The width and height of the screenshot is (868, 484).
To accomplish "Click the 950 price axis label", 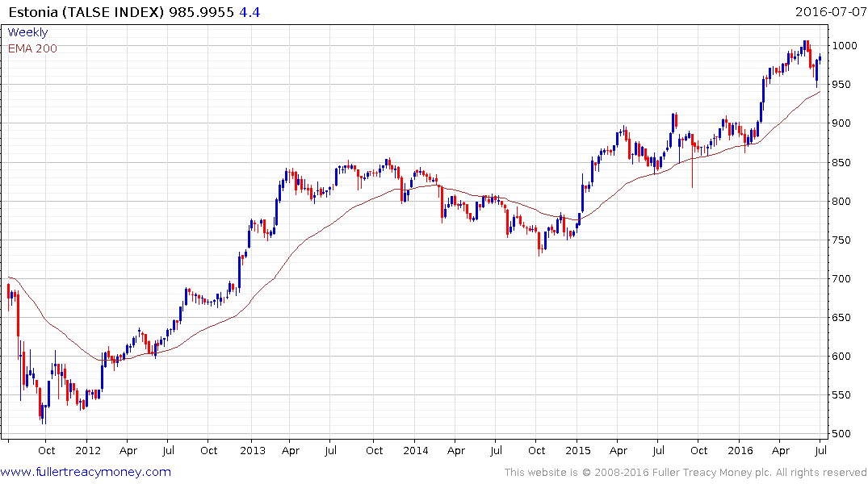I will (841, 85).
